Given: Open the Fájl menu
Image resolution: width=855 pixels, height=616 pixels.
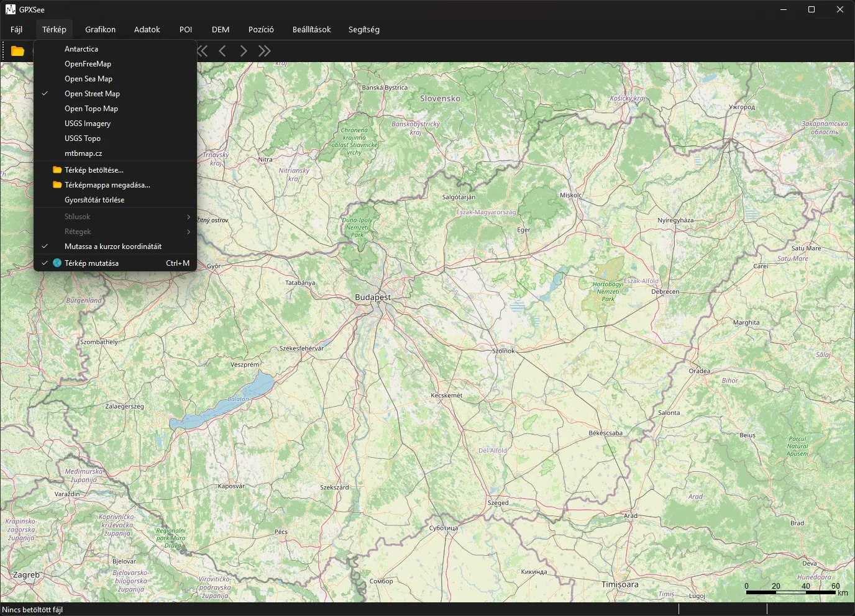Looking at the screenshot, I should coord(17,29).
